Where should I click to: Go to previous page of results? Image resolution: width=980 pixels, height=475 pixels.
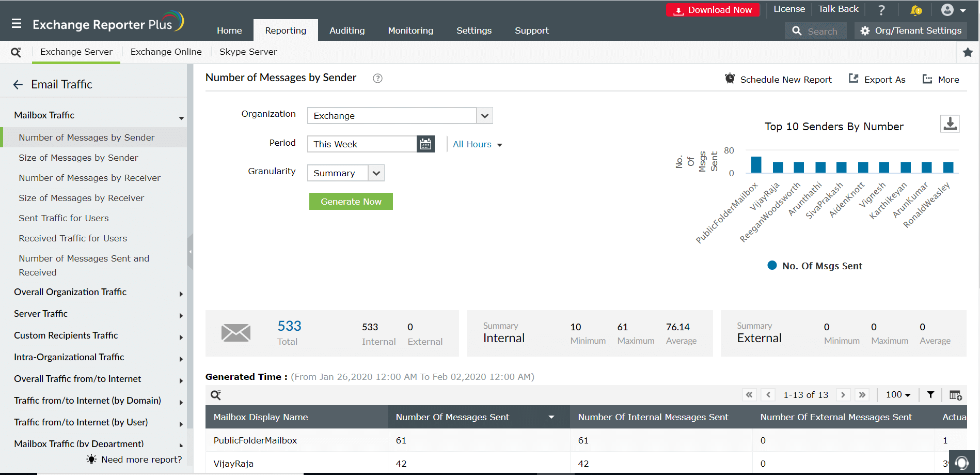point(768,395)
